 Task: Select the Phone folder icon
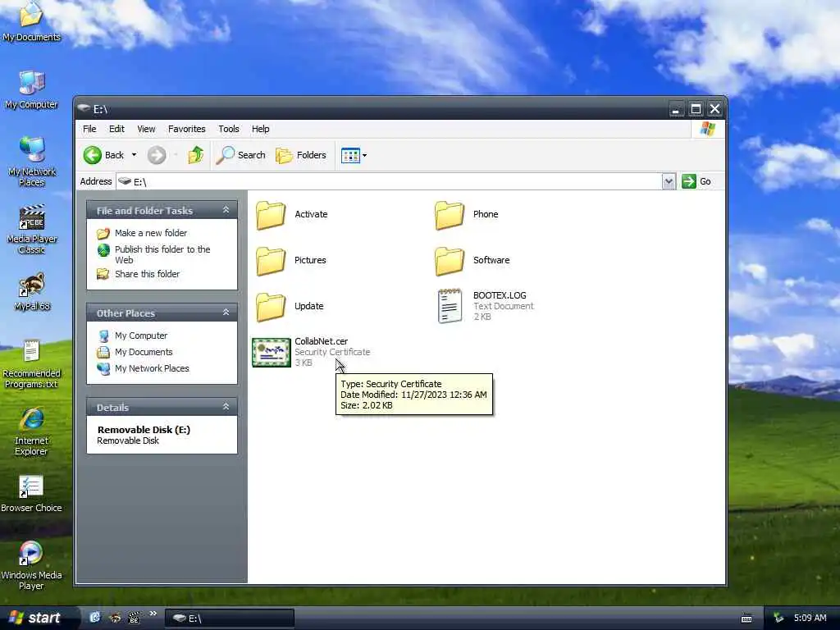(x=450, y=215)
